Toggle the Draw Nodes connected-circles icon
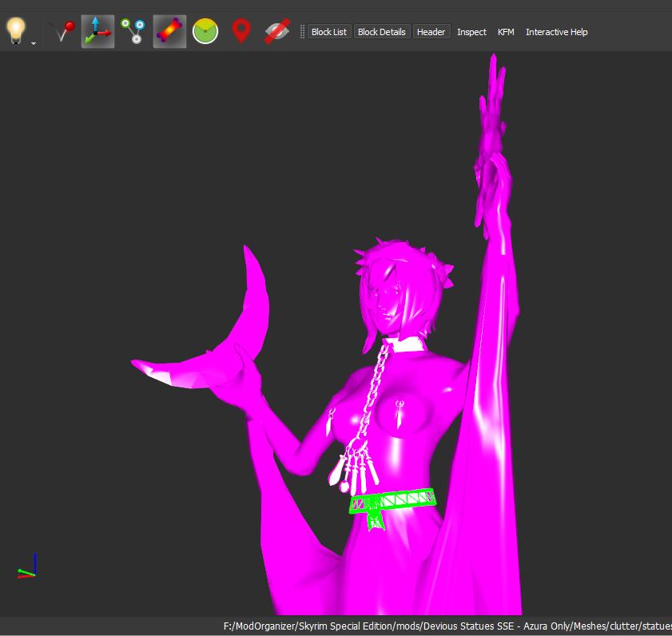Viewport: 672px width, 636px height. coord(133,31)
